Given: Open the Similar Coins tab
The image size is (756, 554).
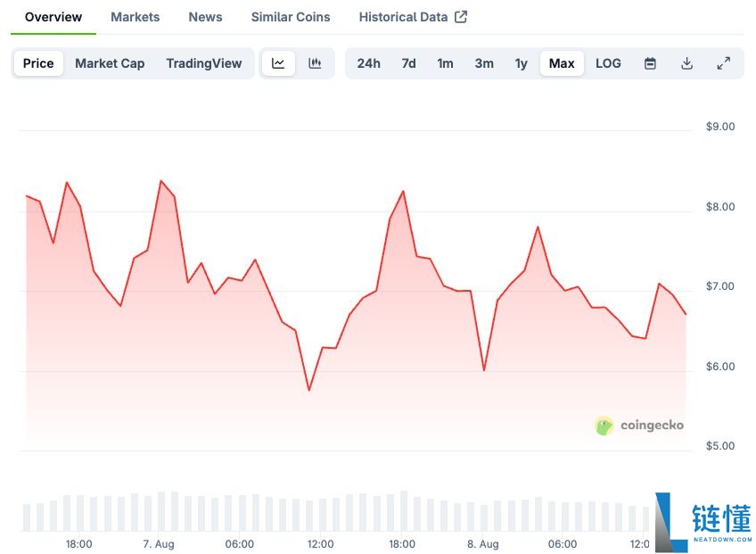Looking at the screenshot, I should (x=291, y=17).
